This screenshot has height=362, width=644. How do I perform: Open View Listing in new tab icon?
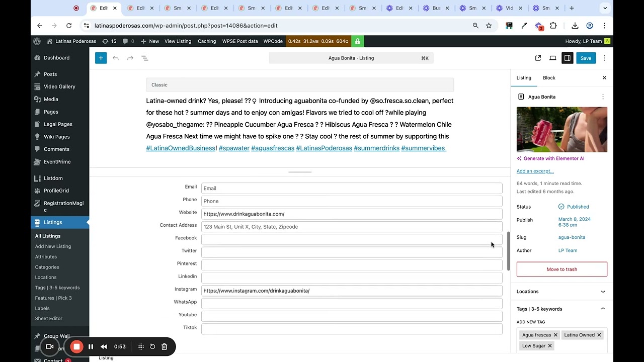pyautogui.click(x=538, y=58)
